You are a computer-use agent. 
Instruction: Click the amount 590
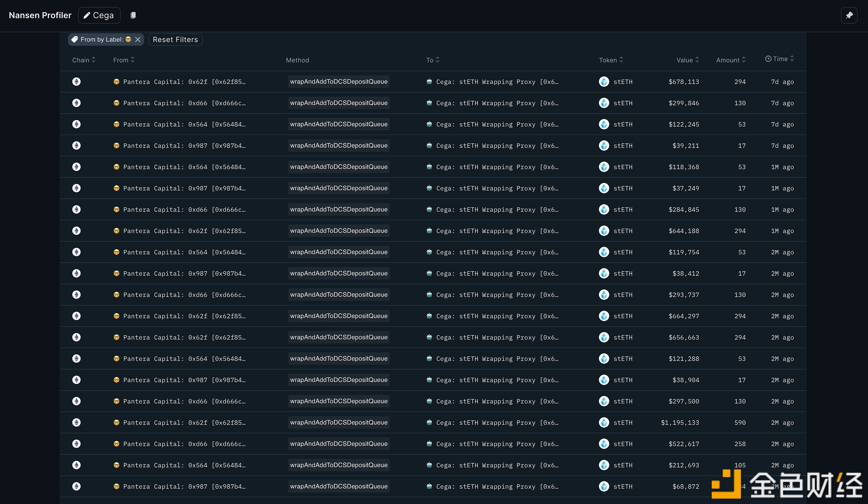click(740, 423)
